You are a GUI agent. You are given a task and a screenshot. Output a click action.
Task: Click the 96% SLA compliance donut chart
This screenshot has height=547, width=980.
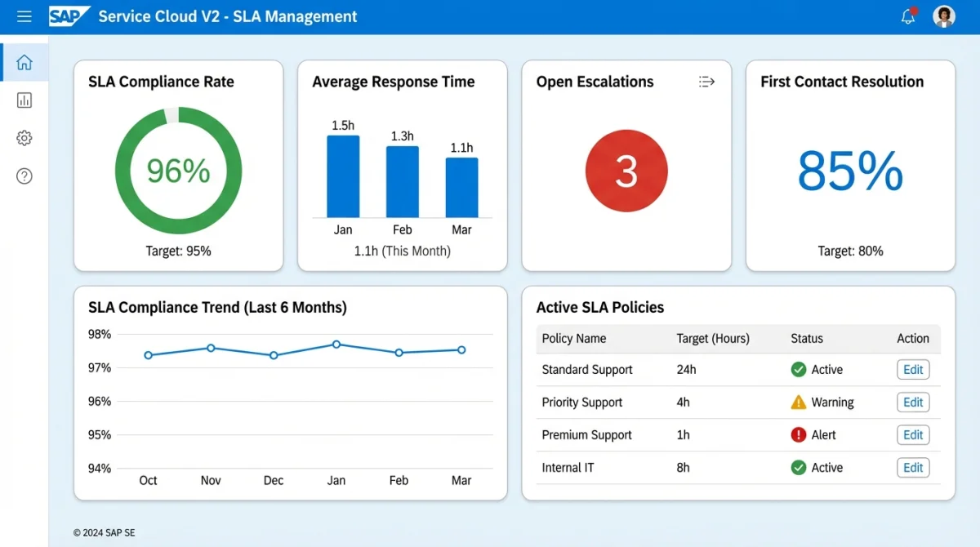coord(178,170)
